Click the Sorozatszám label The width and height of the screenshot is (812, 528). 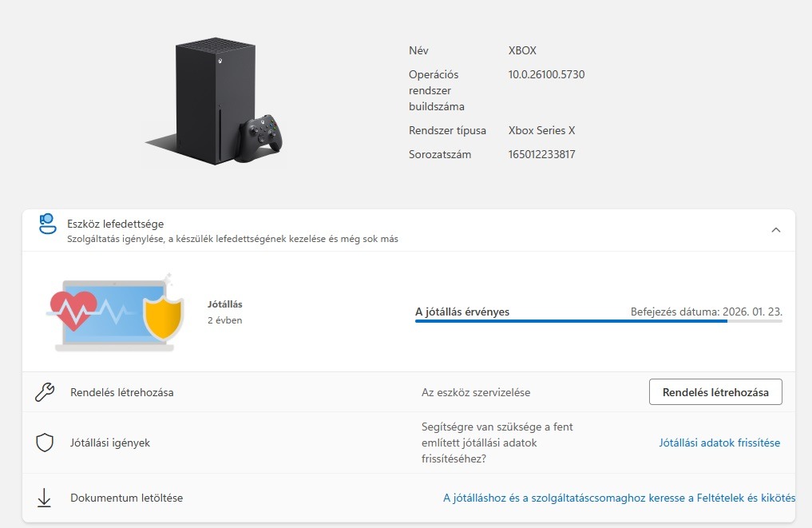pos(440,154)
